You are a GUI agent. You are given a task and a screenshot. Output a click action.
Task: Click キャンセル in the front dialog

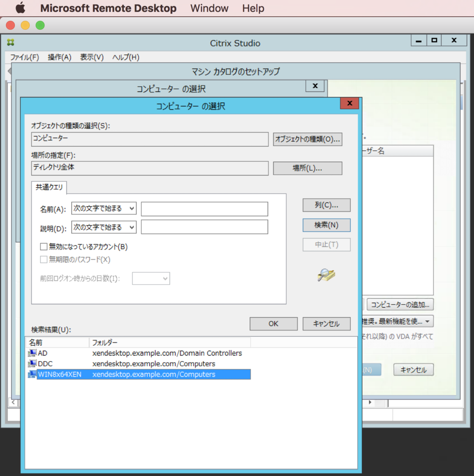(327, 324)
